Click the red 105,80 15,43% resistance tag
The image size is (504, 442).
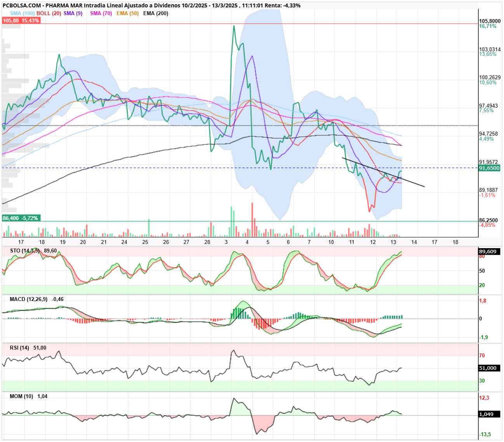[x=21, y=21]
